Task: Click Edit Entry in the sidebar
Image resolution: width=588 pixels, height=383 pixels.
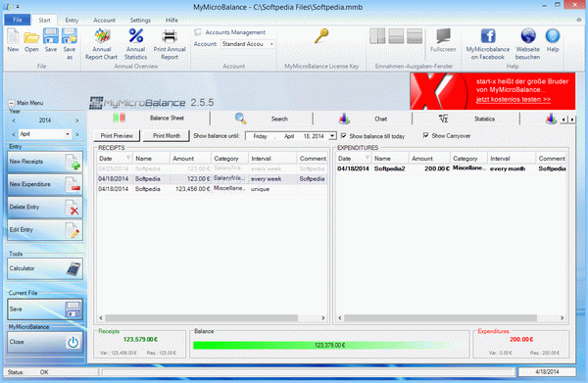Action: point(45,230)
